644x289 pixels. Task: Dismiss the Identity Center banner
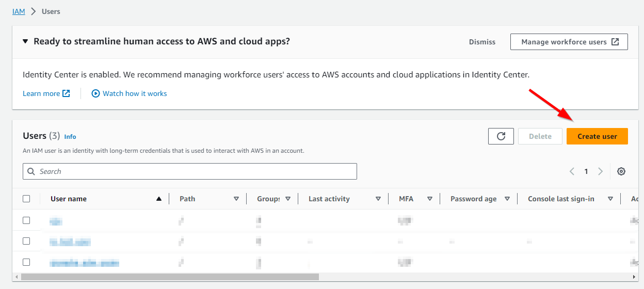click(x=482, y=42)
